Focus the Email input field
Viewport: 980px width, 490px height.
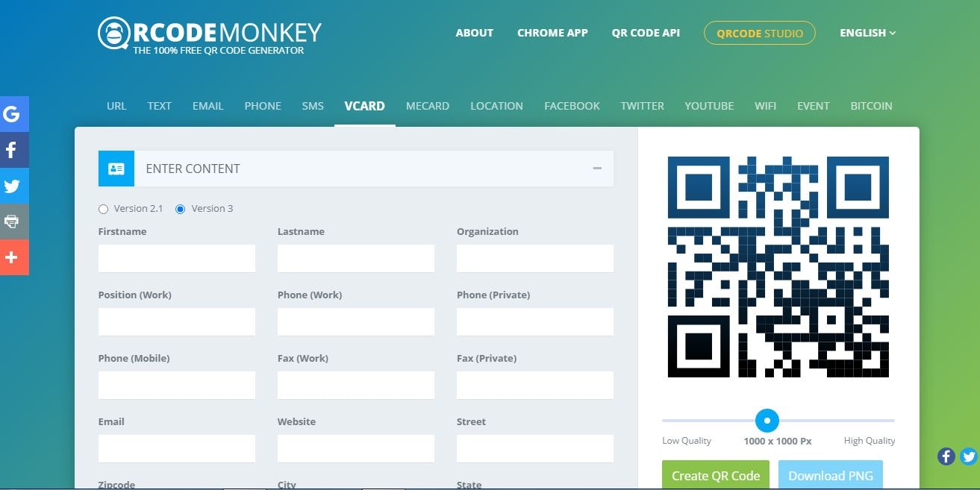coord(177,449)
